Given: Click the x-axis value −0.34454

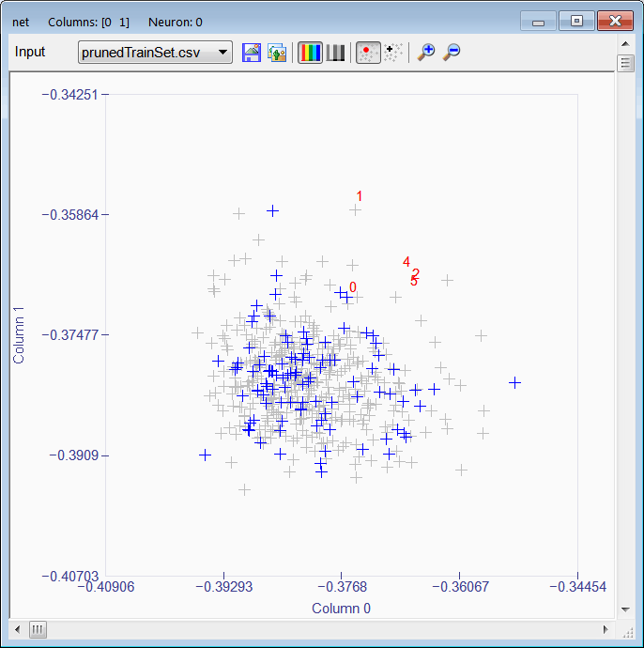Looking at the screenshot, I should point(577,586).
